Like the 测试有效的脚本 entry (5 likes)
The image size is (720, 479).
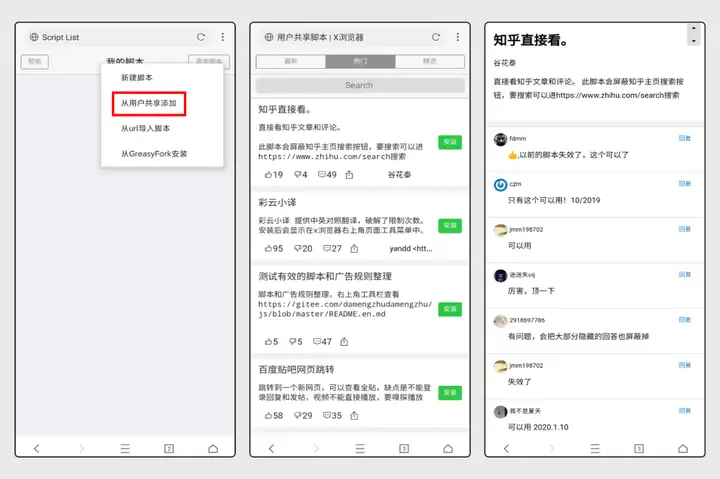pos(271,342)
